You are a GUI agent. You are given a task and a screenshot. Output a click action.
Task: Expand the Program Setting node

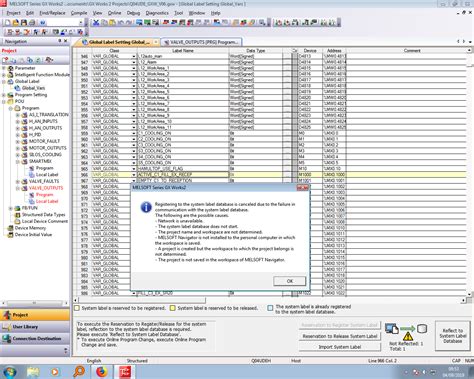[x=4, y=95]
